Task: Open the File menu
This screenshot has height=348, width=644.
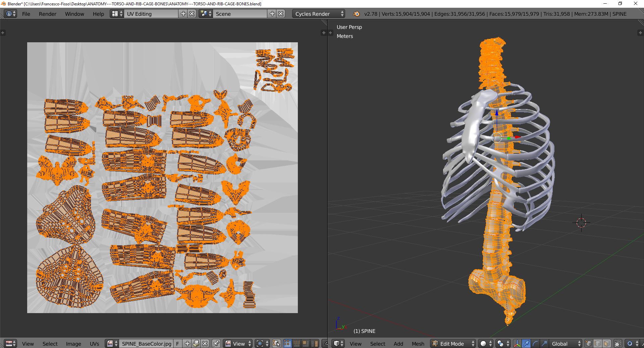Action: pos(26,14)
